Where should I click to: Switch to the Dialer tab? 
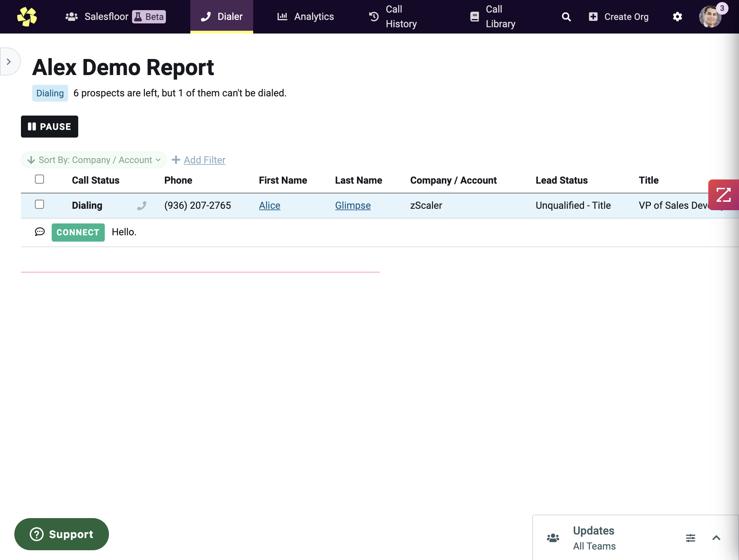[222, 16]
